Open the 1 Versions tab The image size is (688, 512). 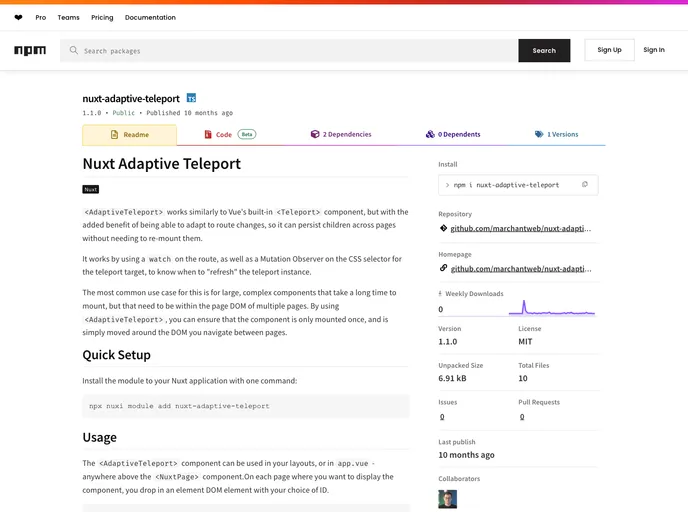[x=556, y=134]
